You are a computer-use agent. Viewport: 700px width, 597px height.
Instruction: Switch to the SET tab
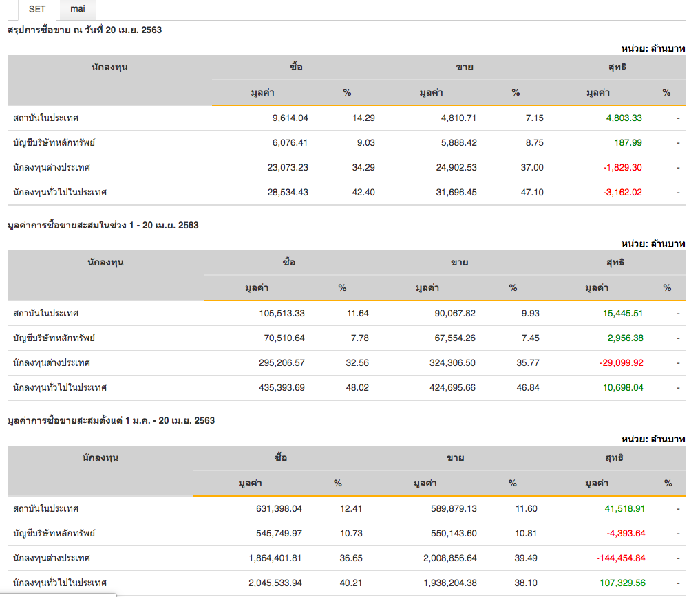coord(37,9)
